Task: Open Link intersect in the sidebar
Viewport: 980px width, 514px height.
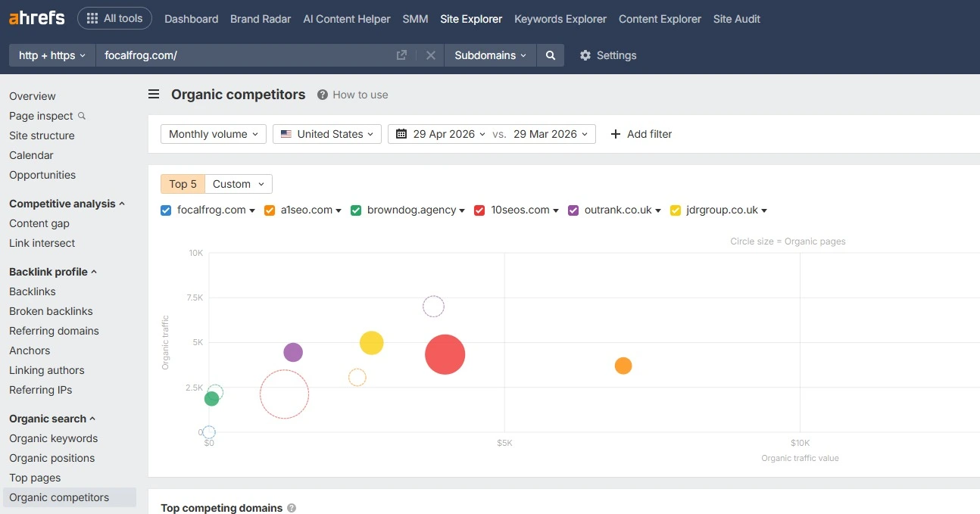Action: pyautogui.click(x=42, y=243)
